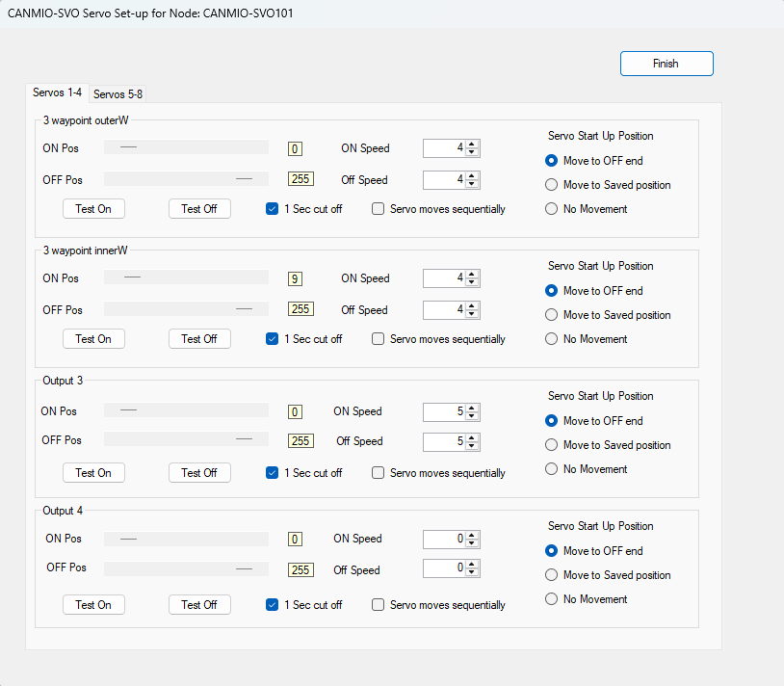Enable Servo moves sequentially for Output 3

pos(379,473)
